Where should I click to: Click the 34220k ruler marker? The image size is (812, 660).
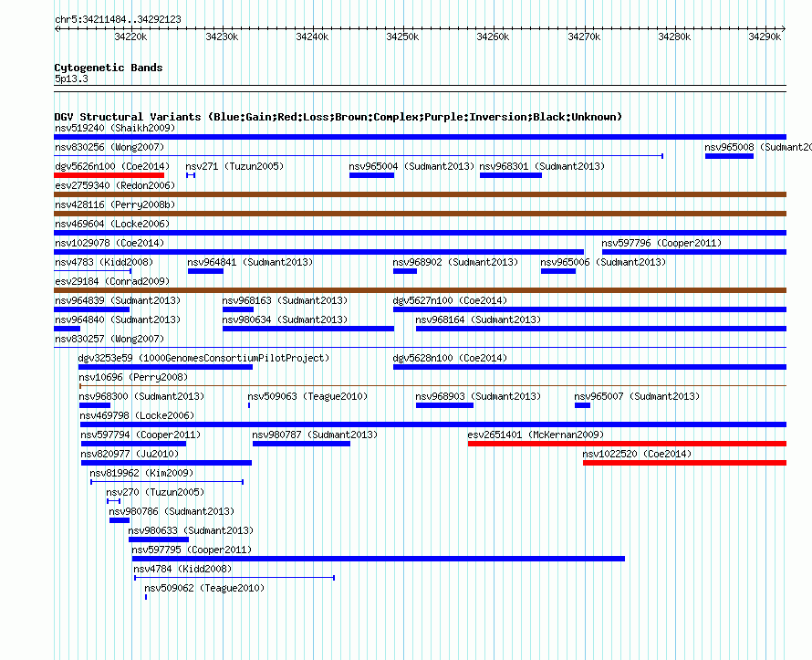[x=130, y=37]
